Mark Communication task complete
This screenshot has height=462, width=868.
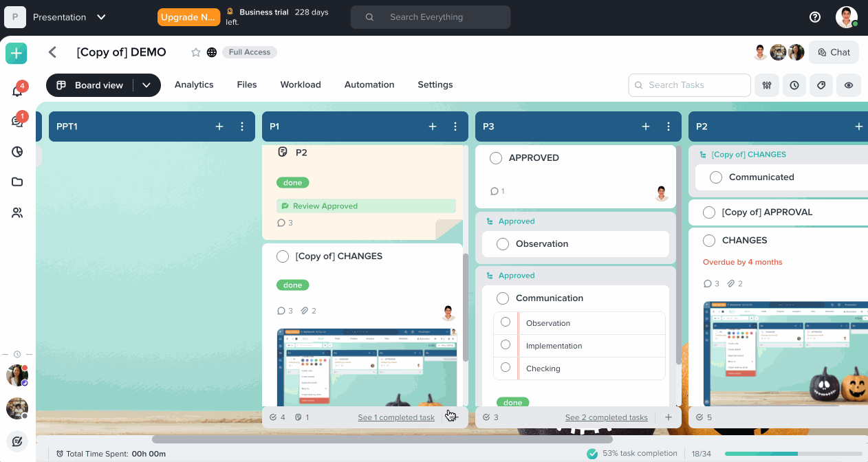coord(503,298)
